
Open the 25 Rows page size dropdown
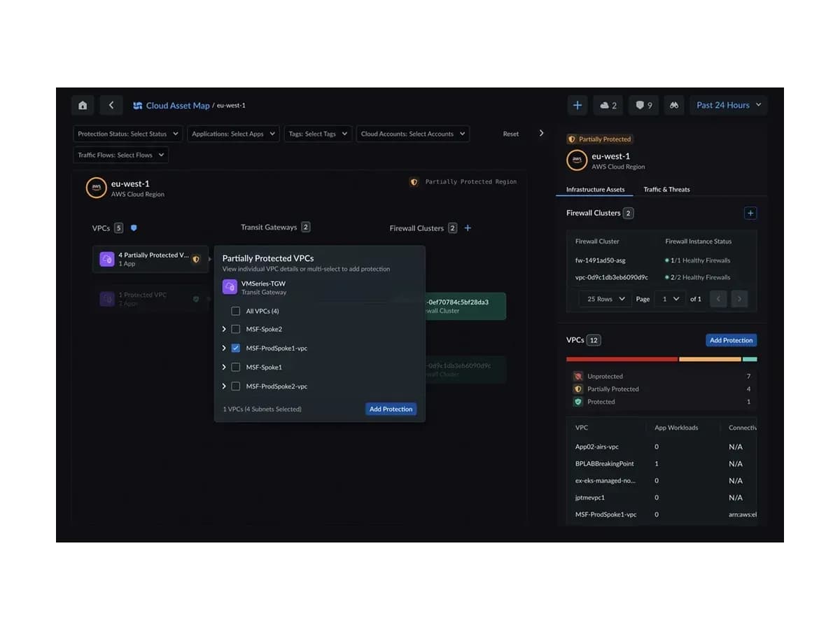(605, 299)
